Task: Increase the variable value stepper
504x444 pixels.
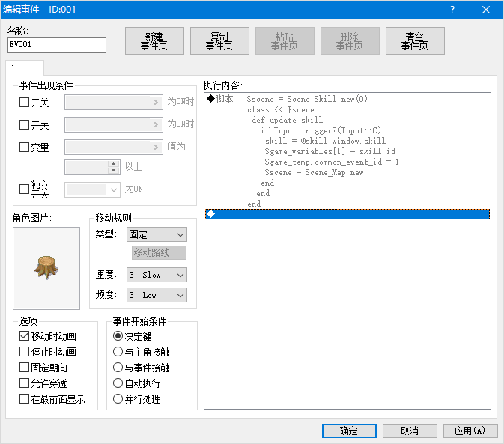Action: point(113,164)
